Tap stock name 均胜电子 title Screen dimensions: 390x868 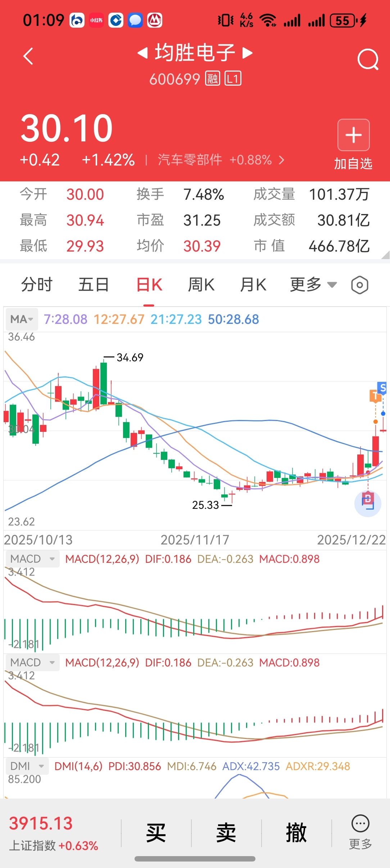point(195,53)
